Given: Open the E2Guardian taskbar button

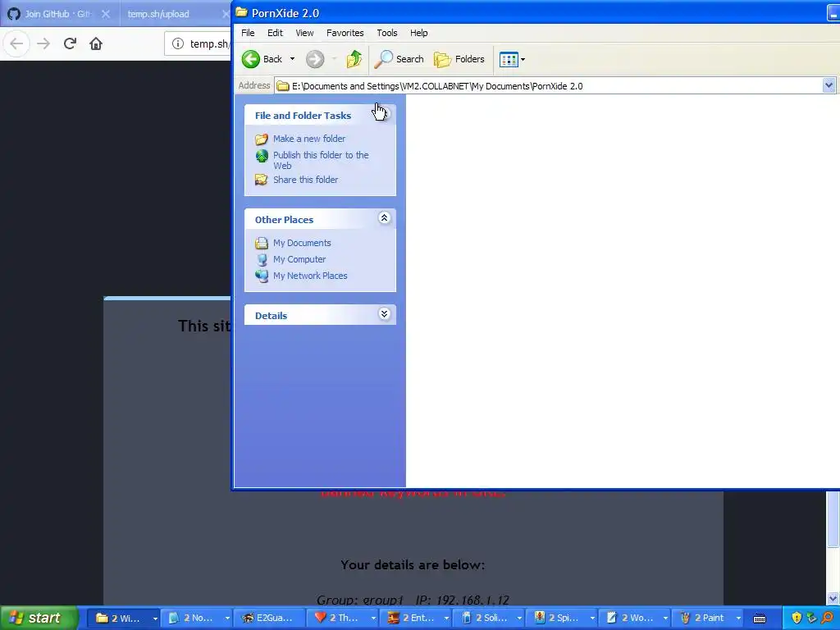Looking at the screenshot, I should coord(269,618).
